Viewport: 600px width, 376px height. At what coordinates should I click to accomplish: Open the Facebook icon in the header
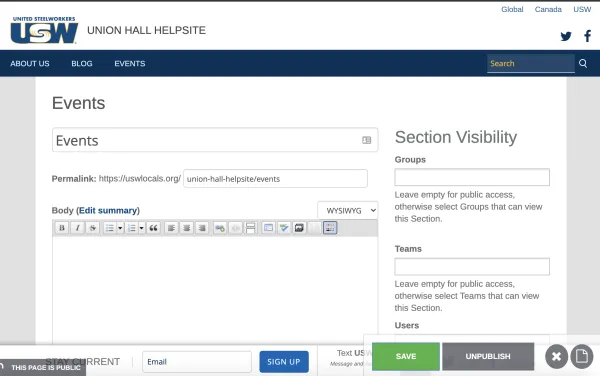[587, 36]
